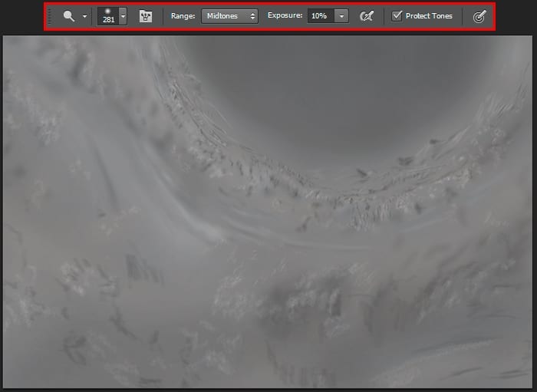Screen dimensions: 537x392
Task: Open the Exposure slider popup arrow
Action: click(341, 16)
